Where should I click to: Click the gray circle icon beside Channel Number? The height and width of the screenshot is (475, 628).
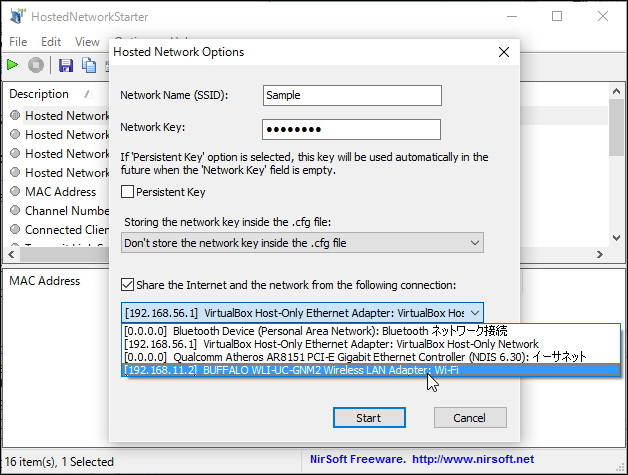(x=15, y=210)
